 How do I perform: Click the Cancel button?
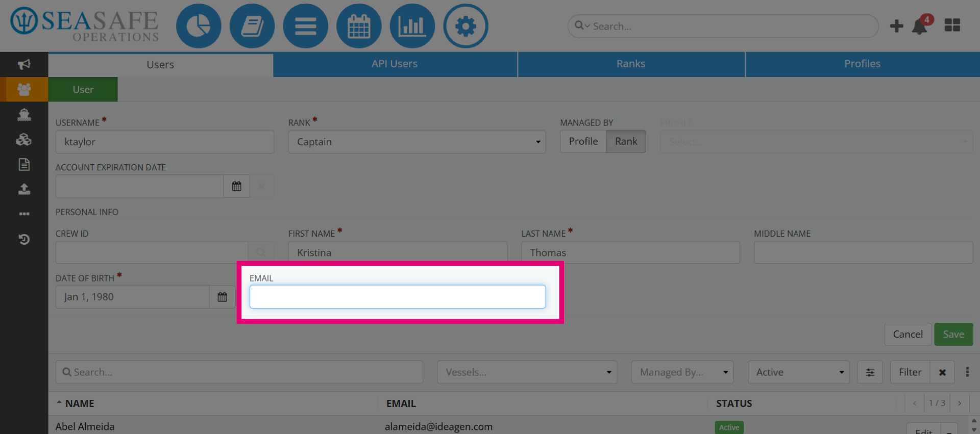click(908, 335)
